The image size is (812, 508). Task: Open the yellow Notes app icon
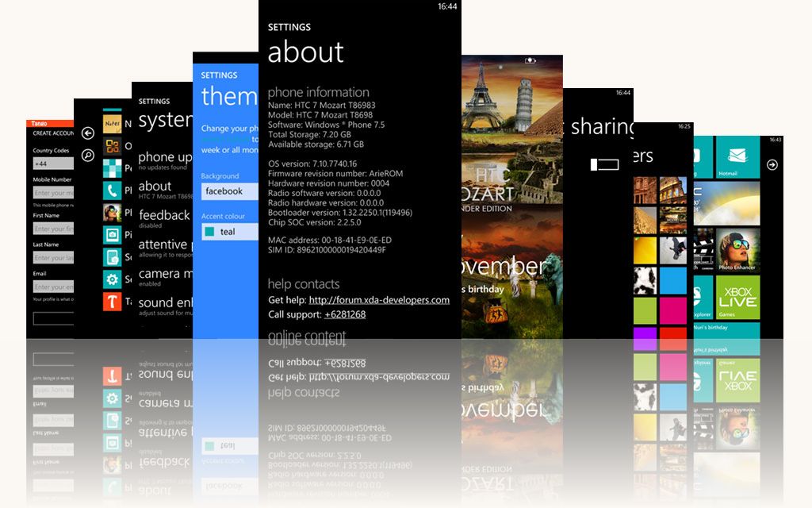112,125
